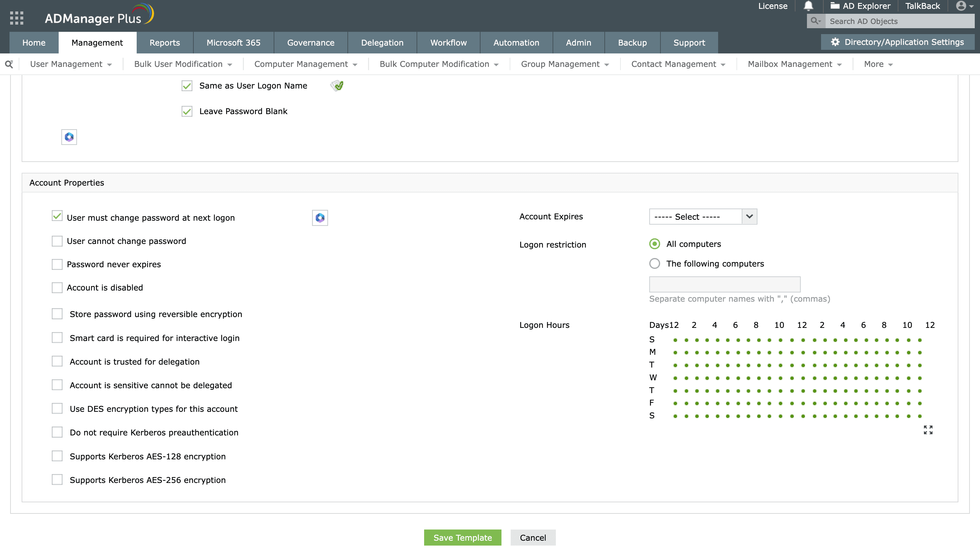980x560 pixels.
Task: Expand Bulk User Modification menu
Action: (x=183, y=64)
